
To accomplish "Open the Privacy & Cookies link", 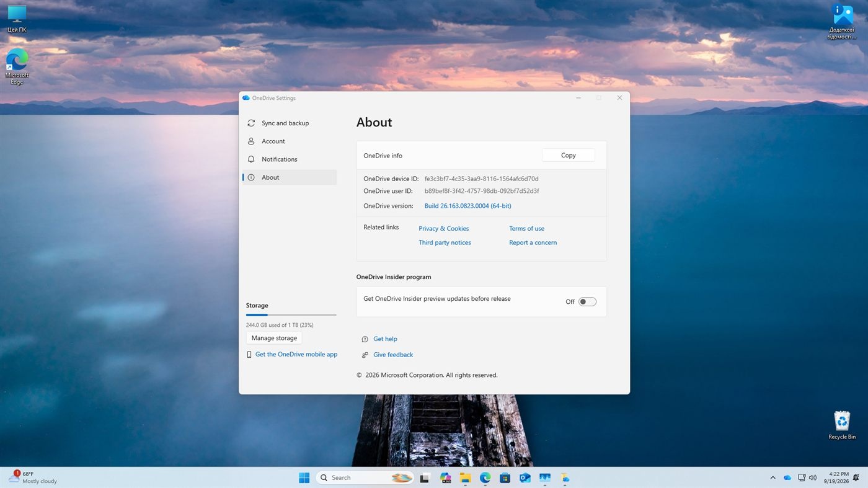I will click(x=443, y=229).
